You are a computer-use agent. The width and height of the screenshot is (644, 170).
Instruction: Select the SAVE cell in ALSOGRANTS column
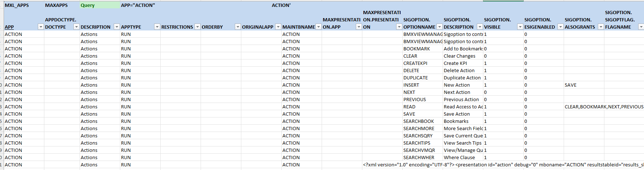[571, 85]
